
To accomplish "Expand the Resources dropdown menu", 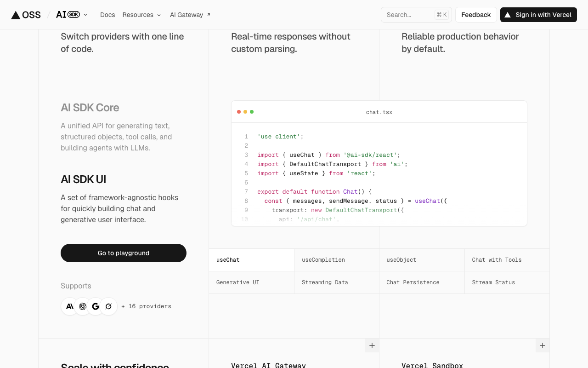I will click(141, 15).
